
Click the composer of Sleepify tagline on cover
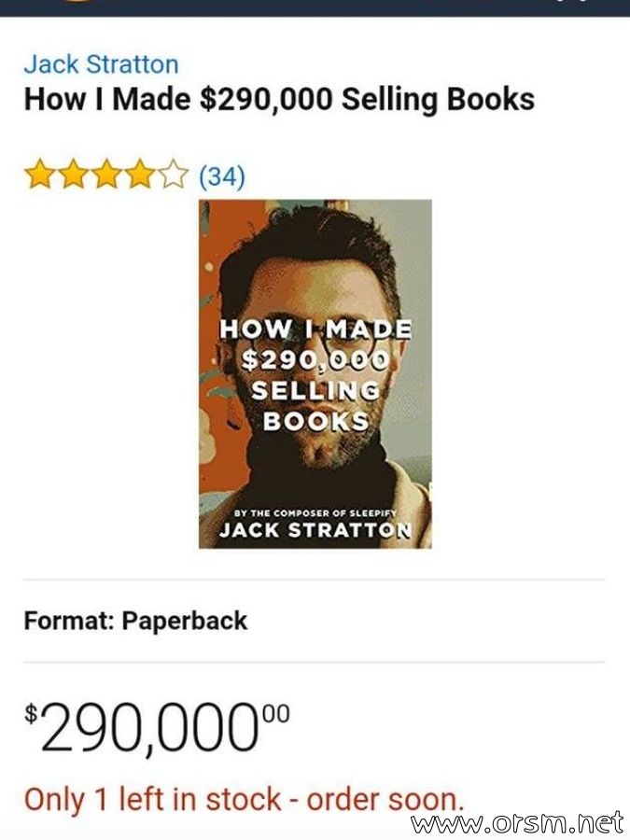click(x=315, y=512)
